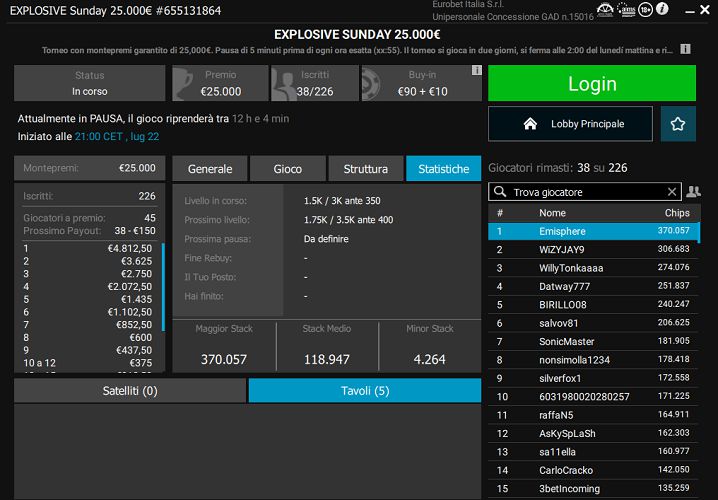
Task: Click the Stack Medio value 118.947
Action: (x=326, y=359)
